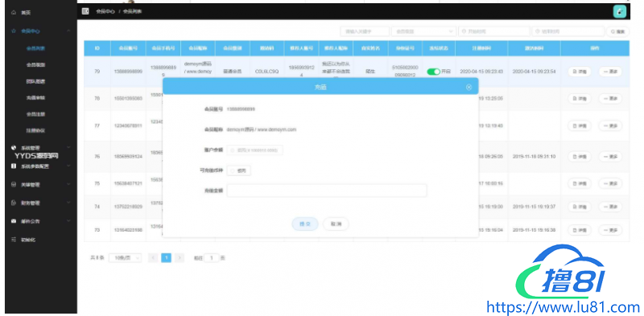Open more actions for member ID 74

pyautogui.click(x=610, y=207)
